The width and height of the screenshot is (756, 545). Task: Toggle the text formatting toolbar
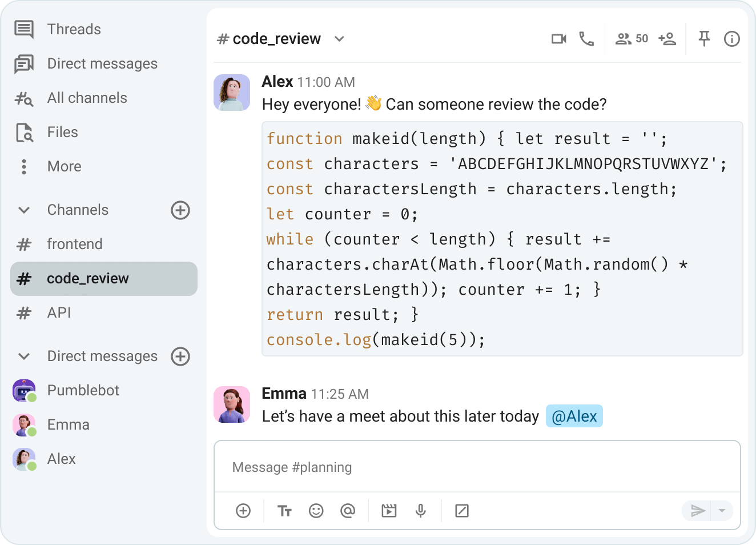(x=284, y=510)
